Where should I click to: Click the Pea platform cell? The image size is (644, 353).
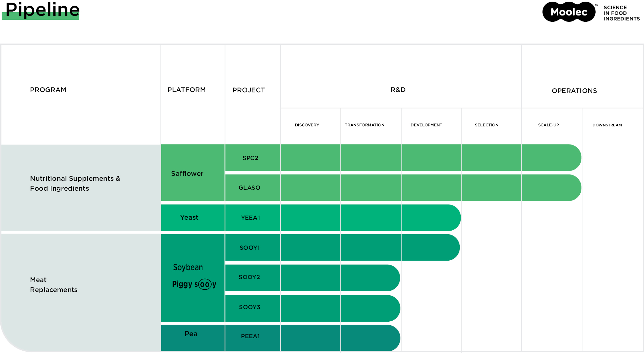191,334
